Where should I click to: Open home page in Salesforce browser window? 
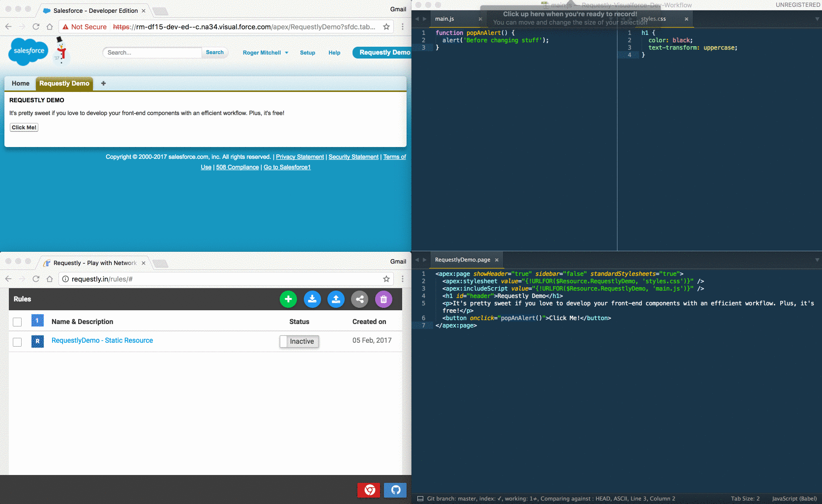point(50,27)
